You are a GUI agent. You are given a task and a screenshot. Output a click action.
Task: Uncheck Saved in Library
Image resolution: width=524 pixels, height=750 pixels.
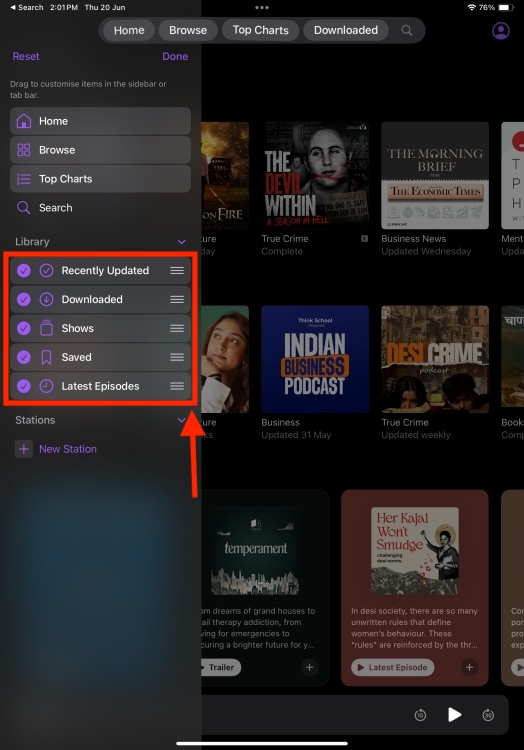tap(23, 357)
